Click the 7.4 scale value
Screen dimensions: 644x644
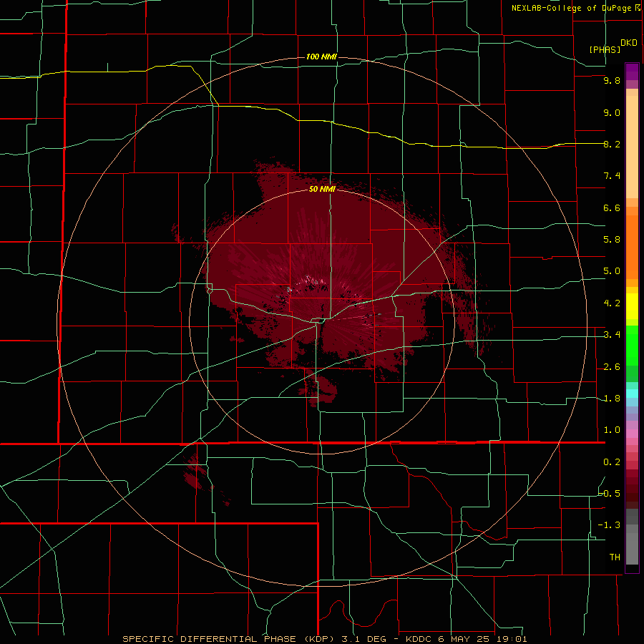612,176
